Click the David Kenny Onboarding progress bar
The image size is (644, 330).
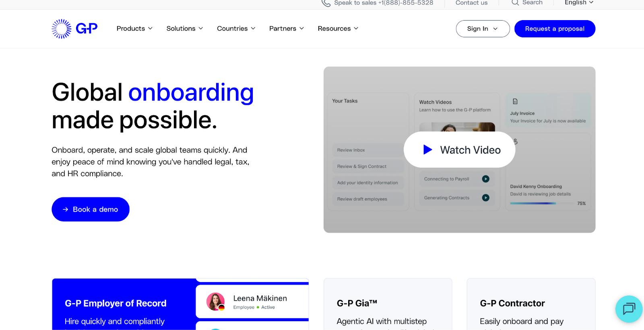click(541, 203)
